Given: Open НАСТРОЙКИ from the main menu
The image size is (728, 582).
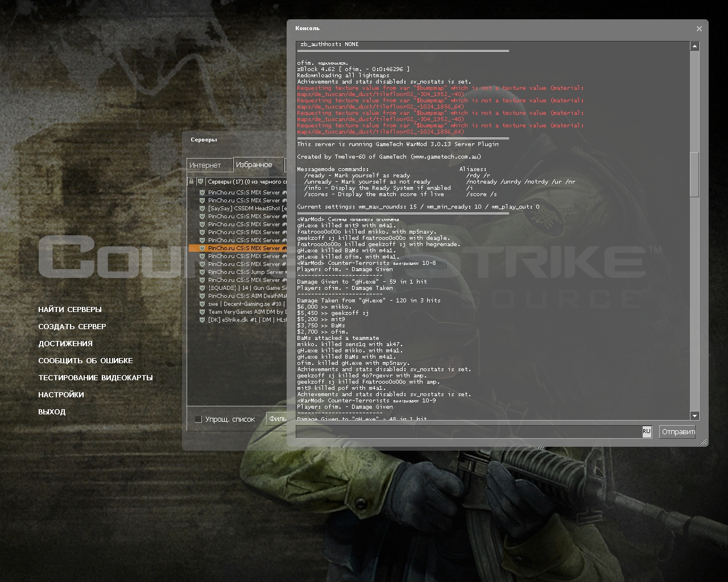Looking at the screenshot, I should (x=61, y=395).
